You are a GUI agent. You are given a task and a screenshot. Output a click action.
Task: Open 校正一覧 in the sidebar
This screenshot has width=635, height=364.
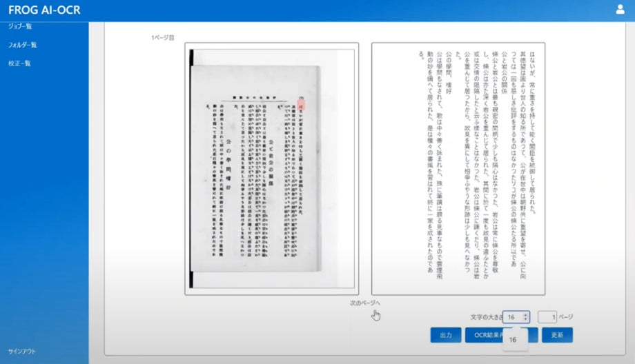(19, 63)
